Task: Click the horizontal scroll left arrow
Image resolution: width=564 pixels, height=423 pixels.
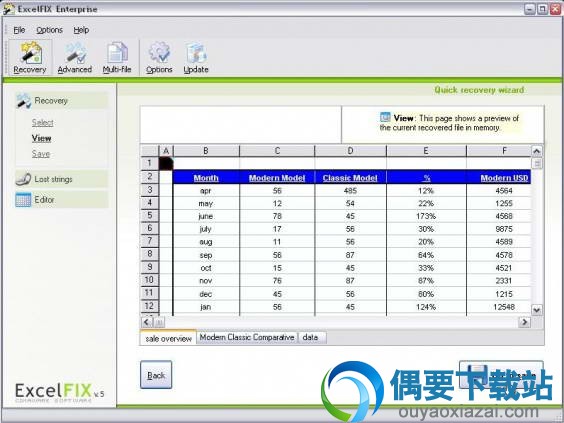Action: pos(146,322)
